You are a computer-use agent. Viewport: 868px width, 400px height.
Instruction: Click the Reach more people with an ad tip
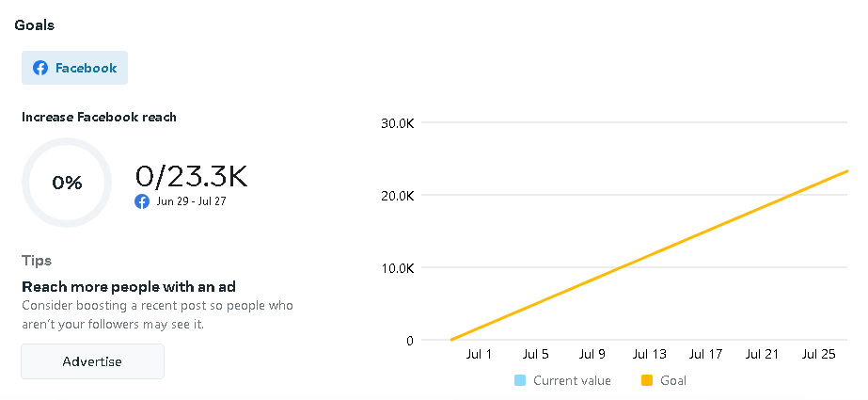pyautogui.click(x=128, y=287)
